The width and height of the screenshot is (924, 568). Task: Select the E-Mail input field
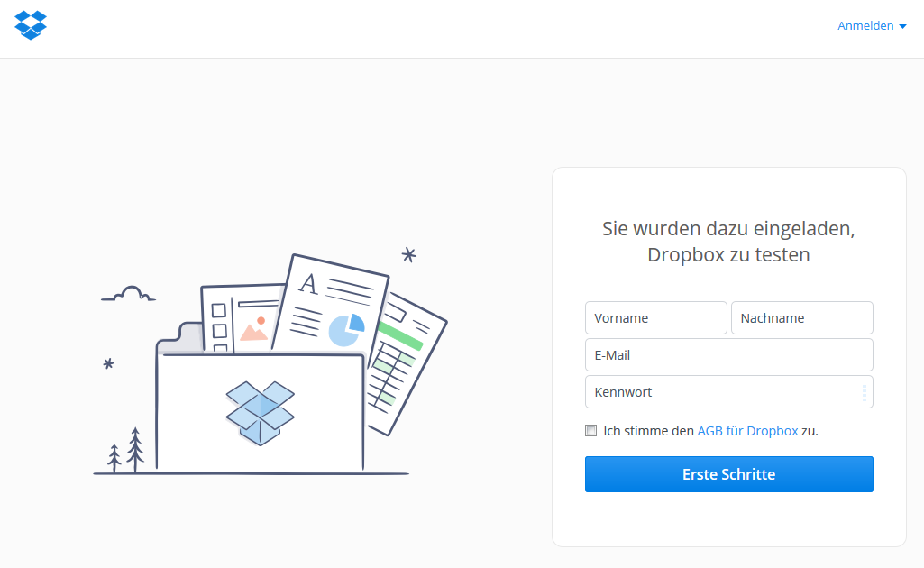point(729,354)
